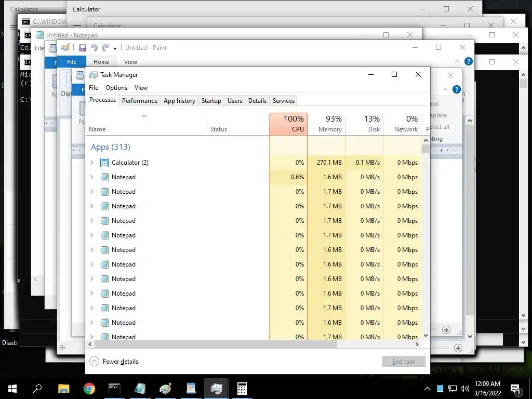Select the Processes tab
Viewport: 532px width, 399px height.
pos(102,100)
